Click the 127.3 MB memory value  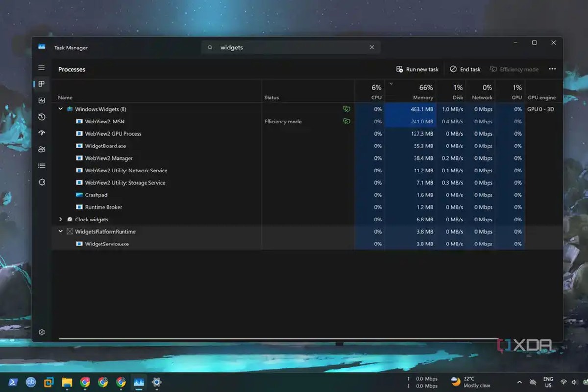[421, 134]
